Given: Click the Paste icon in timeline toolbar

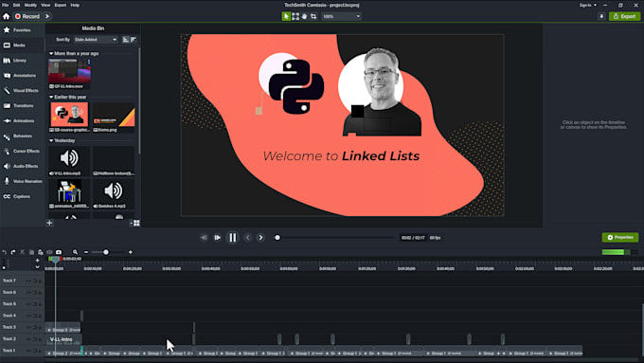Looking at the screenshot, I should [x=40, y=252].
